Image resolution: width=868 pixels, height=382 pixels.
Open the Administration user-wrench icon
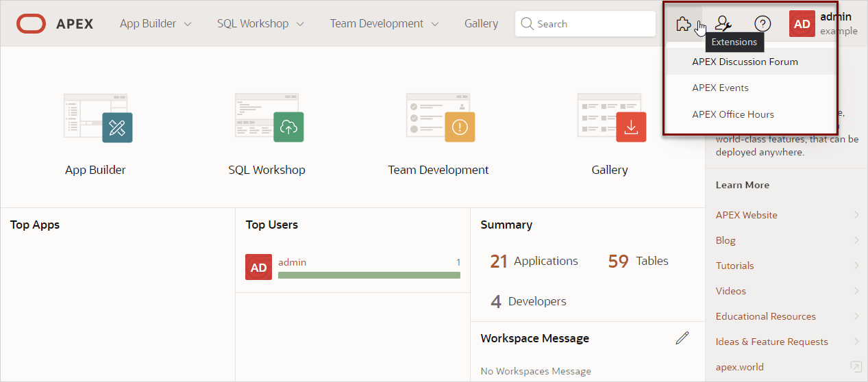pos(723,24)
